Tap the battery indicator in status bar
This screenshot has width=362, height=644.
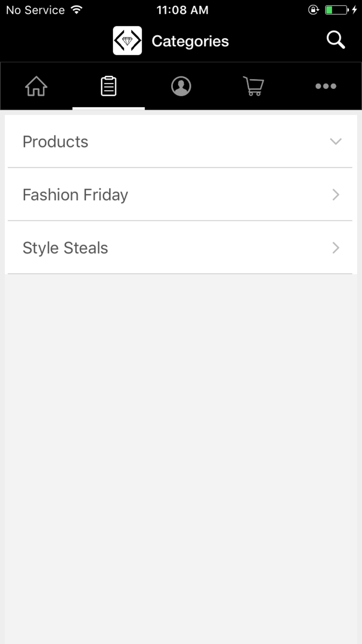pos(337,10)
